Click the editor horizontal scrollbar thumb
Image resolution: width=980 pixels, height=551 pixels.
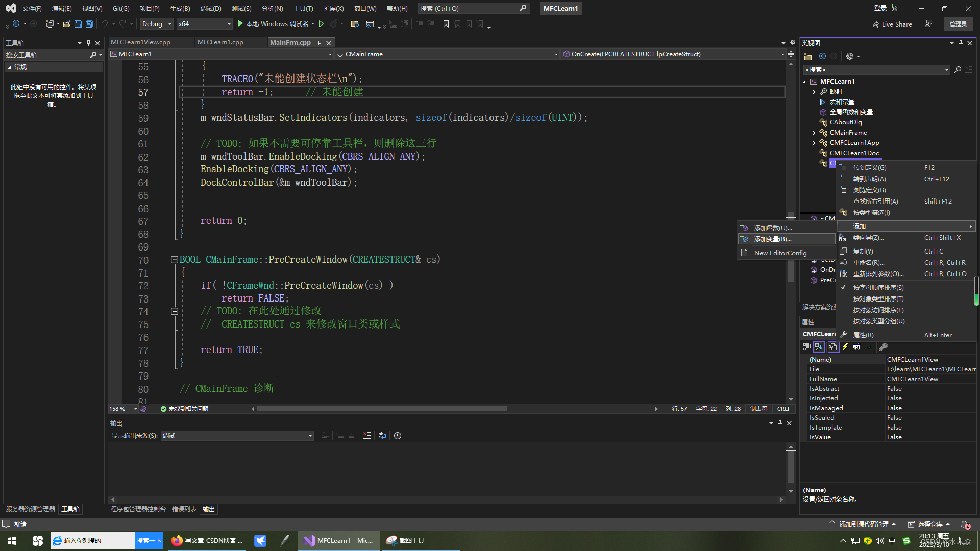pos(381,409)
